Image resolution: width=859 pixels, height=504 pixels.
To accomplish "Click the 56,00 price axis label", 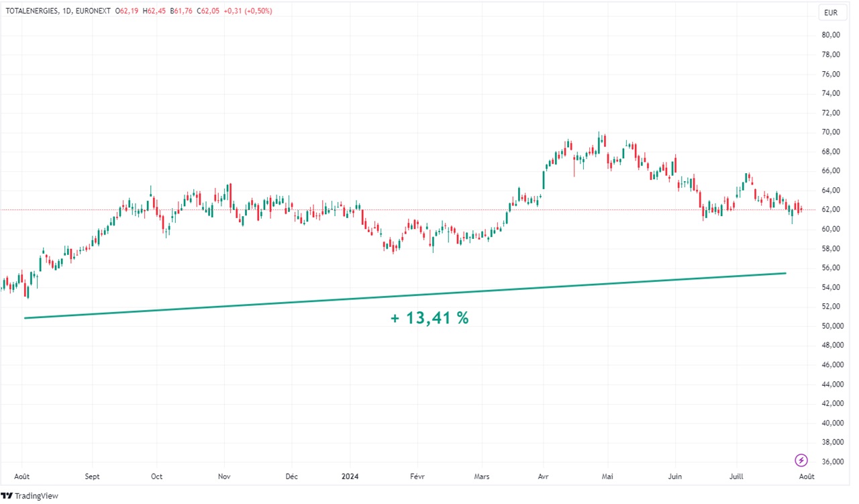I will [x=832, y=268].
